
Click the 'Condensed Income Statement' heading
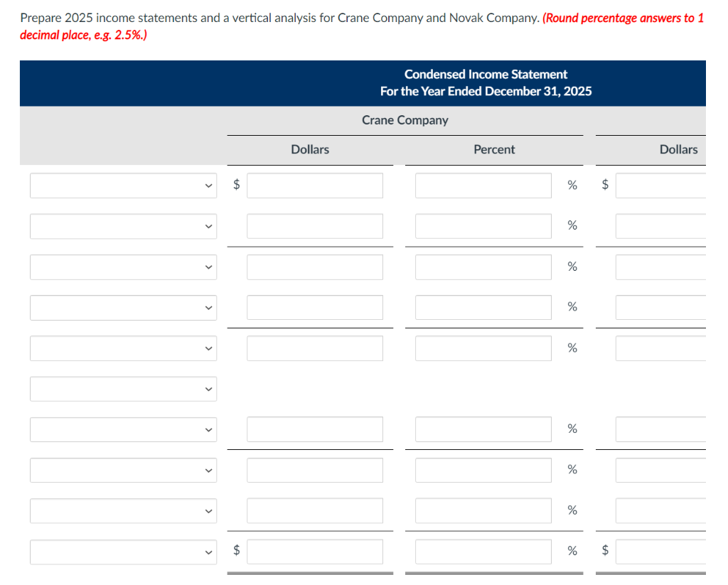(486, 75)
